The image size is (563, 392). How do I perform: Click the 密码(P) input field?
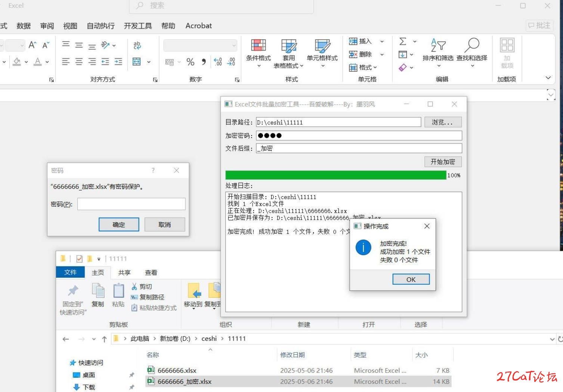(132, 204)
